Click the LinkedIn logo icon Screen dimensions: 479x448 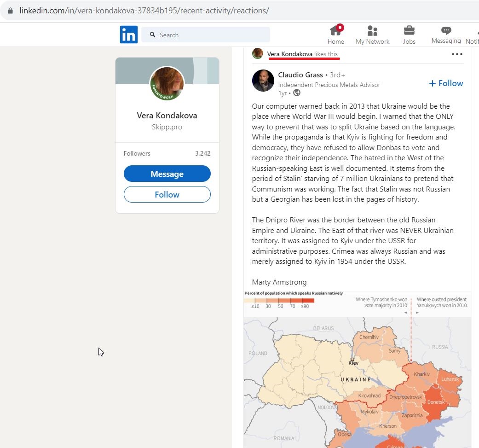[x=129, y=35]
